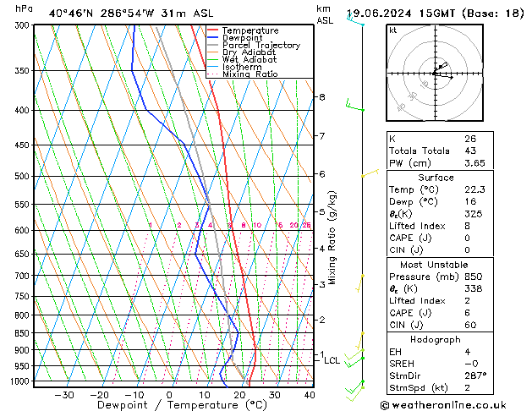
Task: Click the 'Dewpoint' legend entry
Action: coord(242,38)
